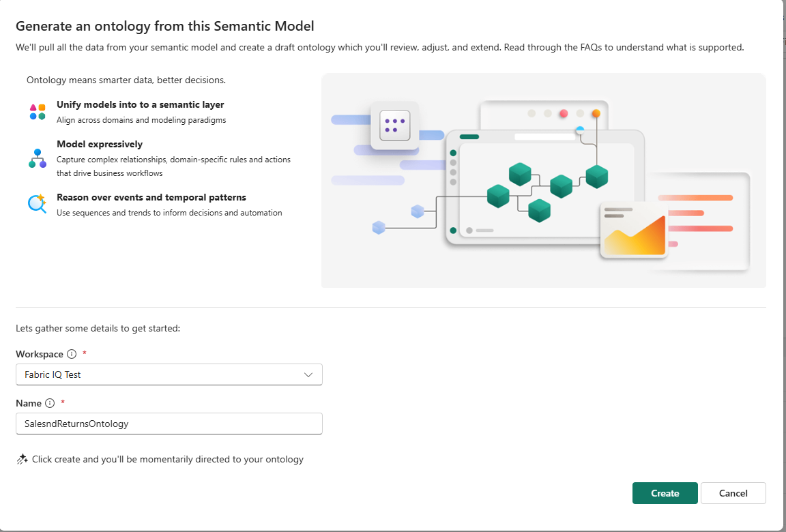Click the ontology illustration preview image
Viewport: 786px width, 532px height.
(543, 180)
